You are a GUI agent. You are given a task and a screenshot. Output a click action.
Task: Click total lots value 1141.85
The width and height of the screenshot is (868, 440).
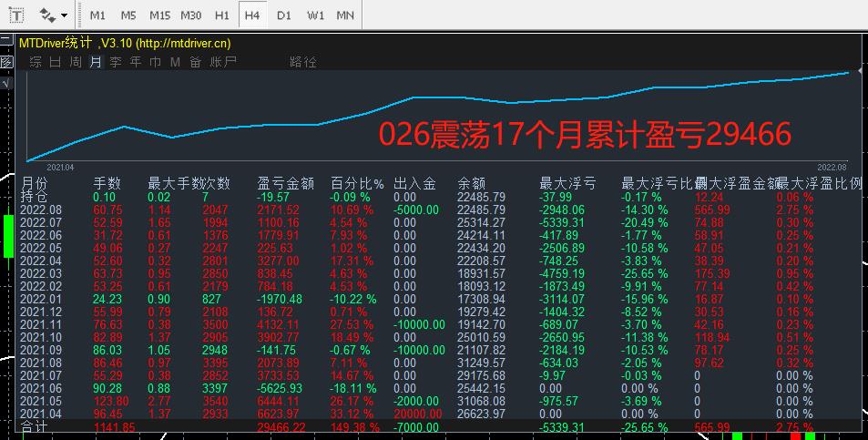point(115,426)
